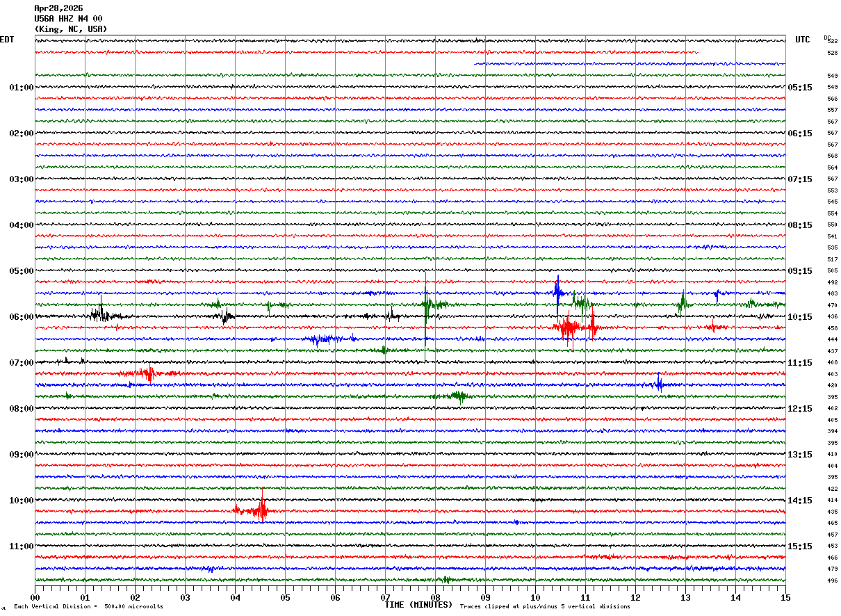Image resolution: width=841 pixels, height=616 pixels.
Task: Click the 10:15 UTC time label
Action: 800,317
